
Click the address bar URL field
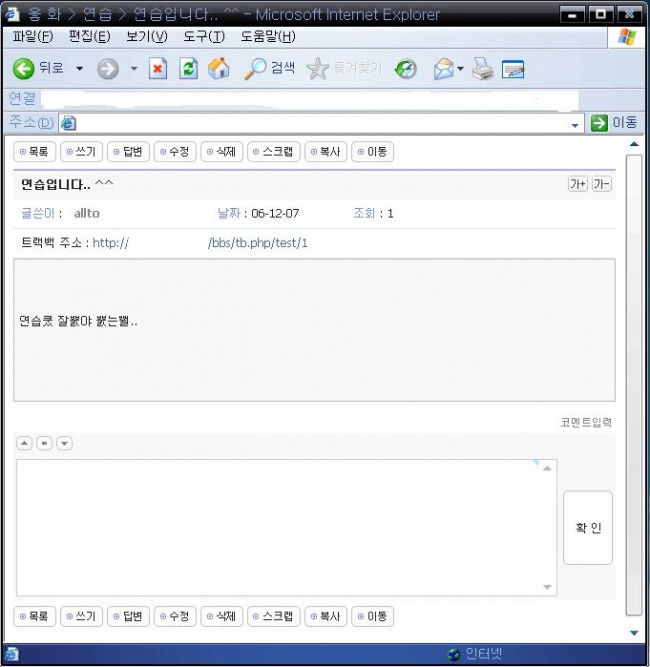pos(321,124)
